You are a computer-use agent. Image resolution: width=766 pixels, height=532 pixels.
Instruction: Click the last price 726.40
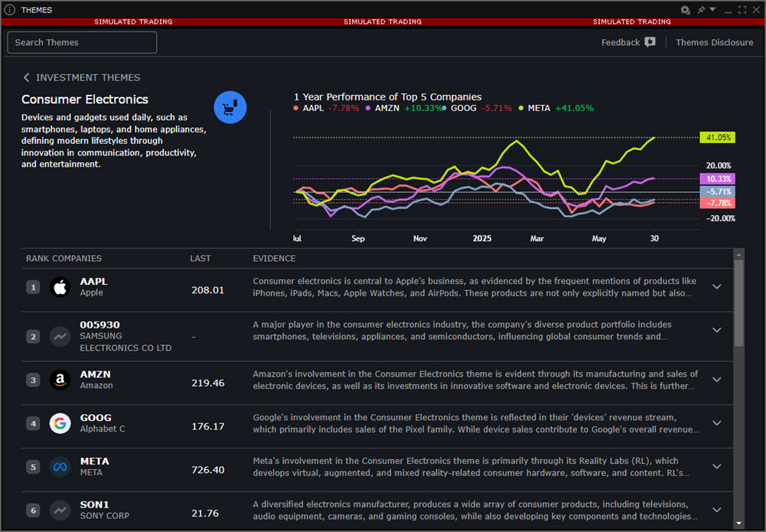(208, 470)
